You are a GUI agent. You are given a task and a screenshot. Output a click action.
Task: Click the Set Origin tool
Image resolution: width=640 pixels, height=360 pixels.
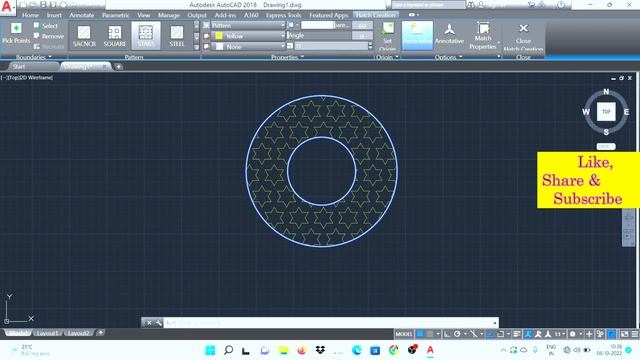[x=387, y=36]
